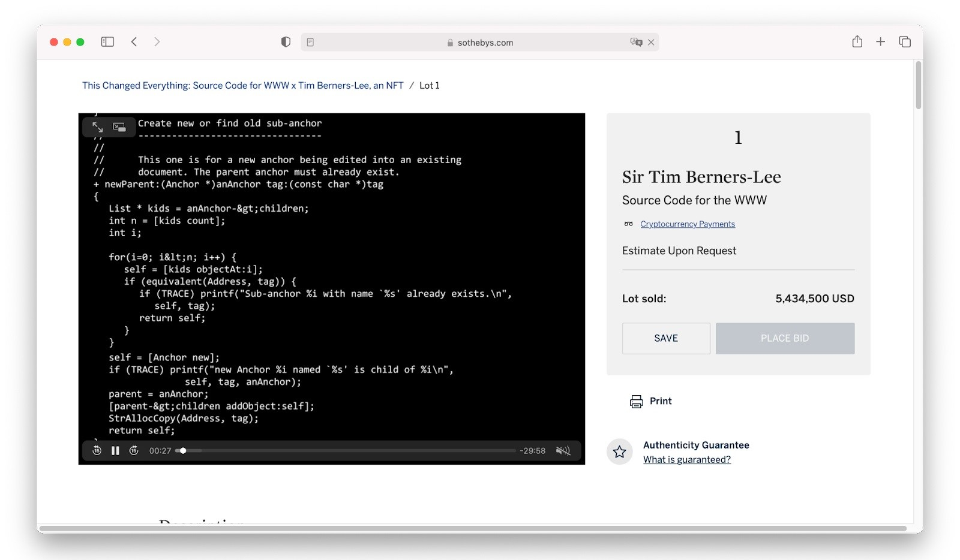960x560 pixels.
Task: Show the tab overview
Action: coord(905,42)
